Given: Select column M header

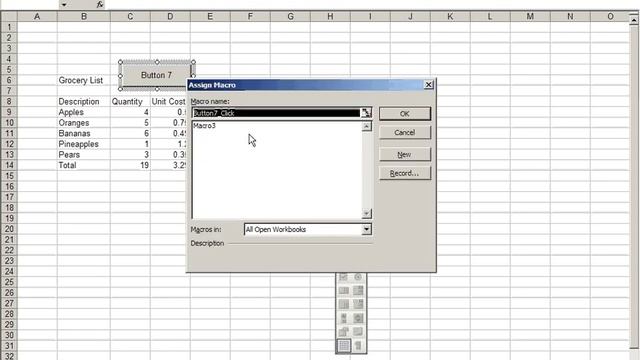Looking at the screenshot, I should coord(530,16).
